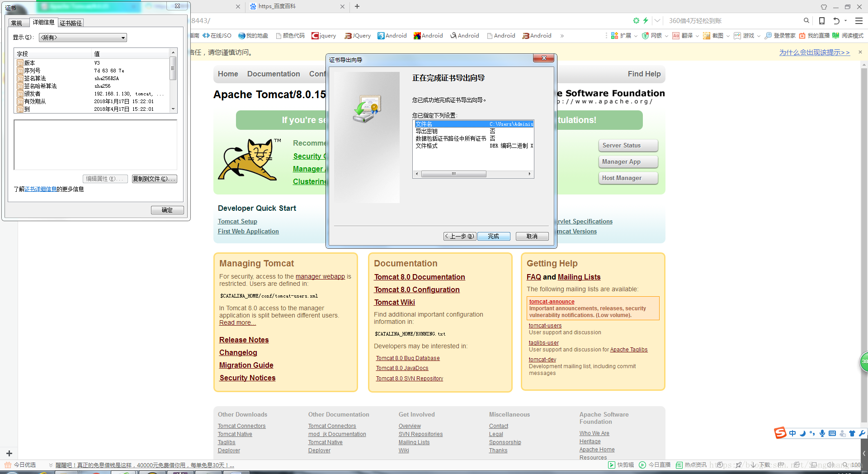Click the search magnifier icon in search box
This screenshot has width=868, height=474.
(x=806, y=20)
